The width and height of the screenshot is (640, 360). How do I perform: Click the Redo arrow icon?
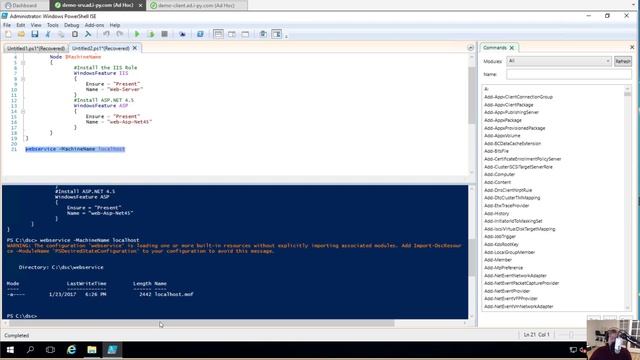[x=120, y=34]
